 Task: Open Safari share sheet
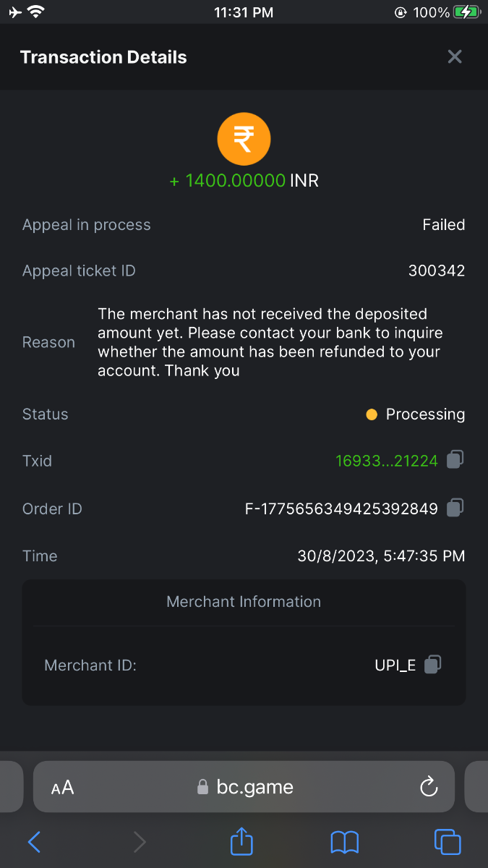pyautogui.click(x=242, y=842)
